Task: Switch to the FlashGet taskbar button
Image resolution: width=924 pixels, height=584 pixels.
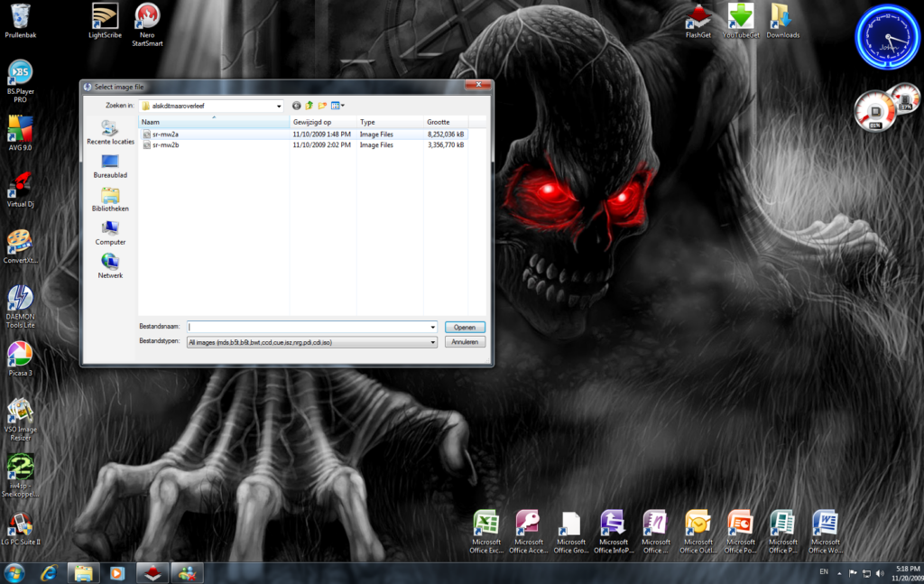Action: 152,573
